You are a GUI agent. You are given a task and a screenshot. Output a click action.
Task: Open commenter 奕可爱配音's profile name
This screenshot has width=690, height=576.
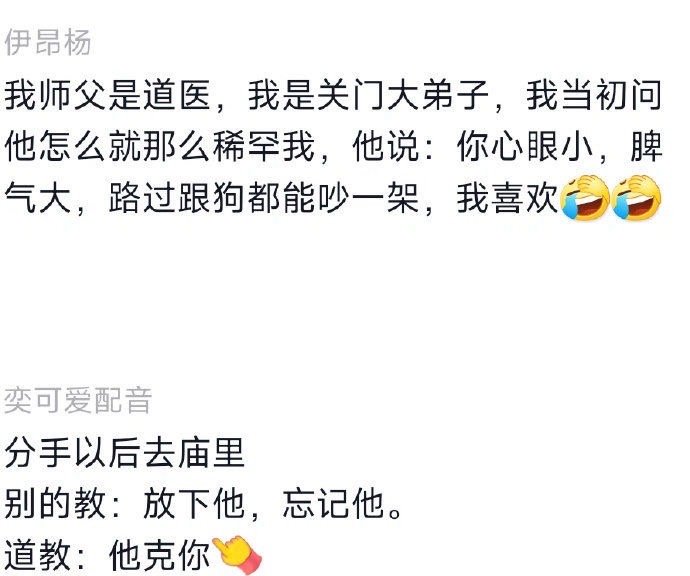click(x=78, y=400)
